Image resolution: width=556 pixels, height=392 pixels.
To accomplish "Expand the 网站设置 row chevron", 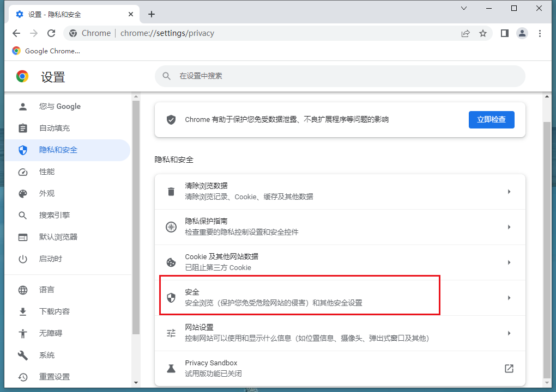I will pos(509,333).
